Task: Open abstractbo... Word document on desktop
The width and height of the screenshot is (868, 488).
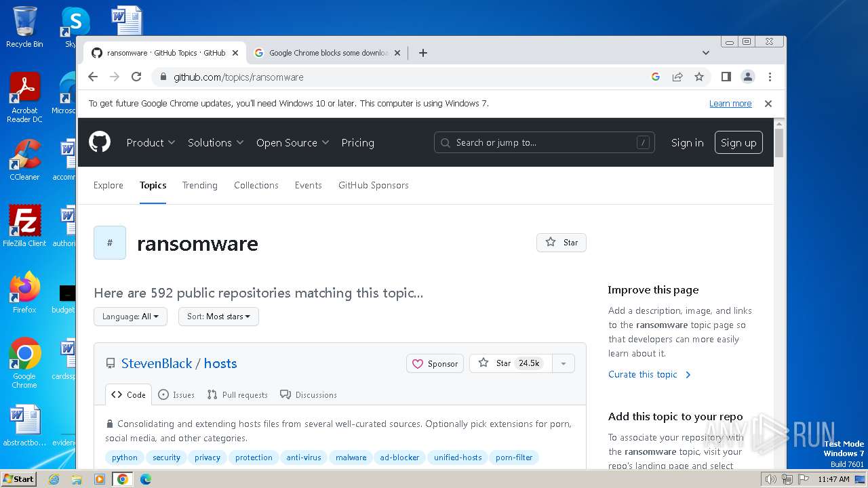Action: pos(24,426)
